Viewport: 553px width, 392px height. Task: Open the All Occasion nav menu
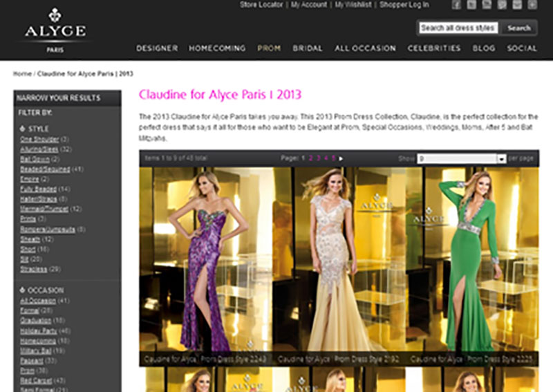(365, 48)
